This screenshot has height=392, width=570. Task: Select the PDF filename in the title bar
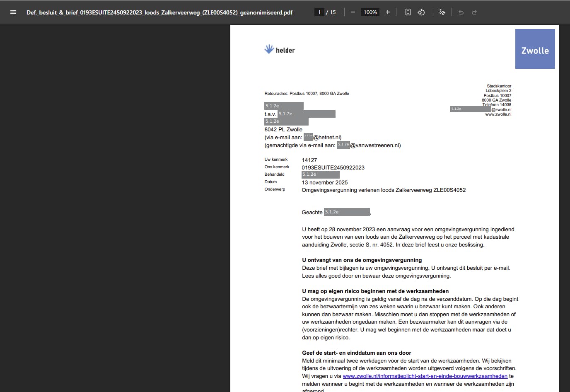pyautogui.click(x=159, y=12)
